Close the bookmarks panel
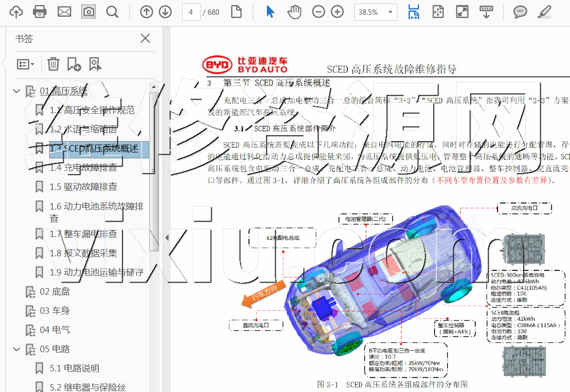570x392 pixels. [x=145, y=38]
